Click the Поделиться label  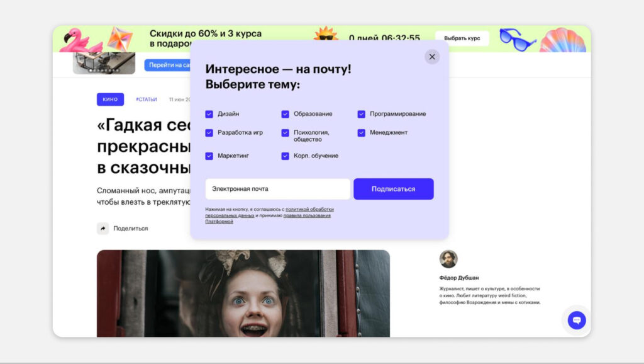click(x=131, y=228)
